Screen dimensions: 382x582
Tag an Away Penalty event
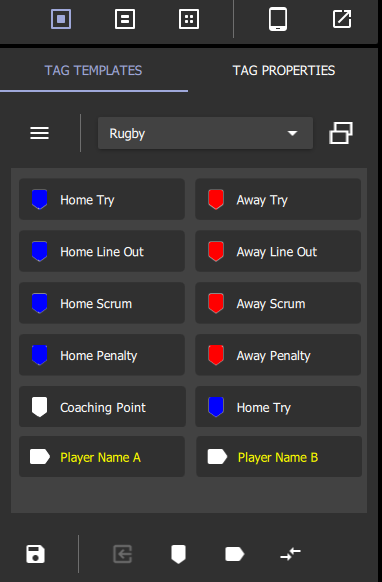click(278, 355)
